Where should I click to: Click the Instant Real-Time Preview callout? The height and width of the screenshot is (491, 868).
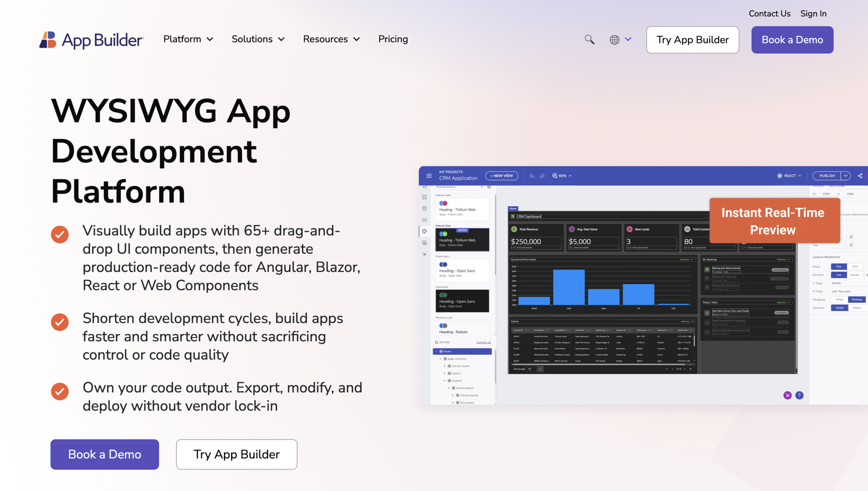coord(775,221)
